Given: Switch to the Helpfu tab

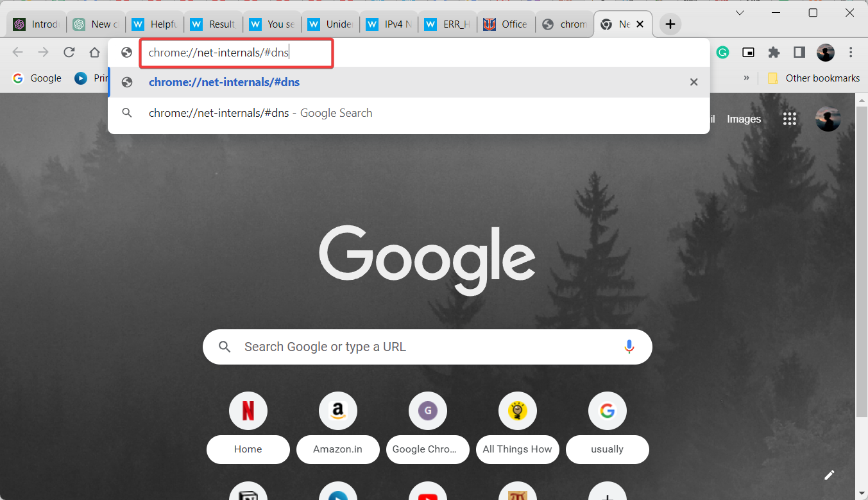Looking at the screenshot, I should 154,24.
